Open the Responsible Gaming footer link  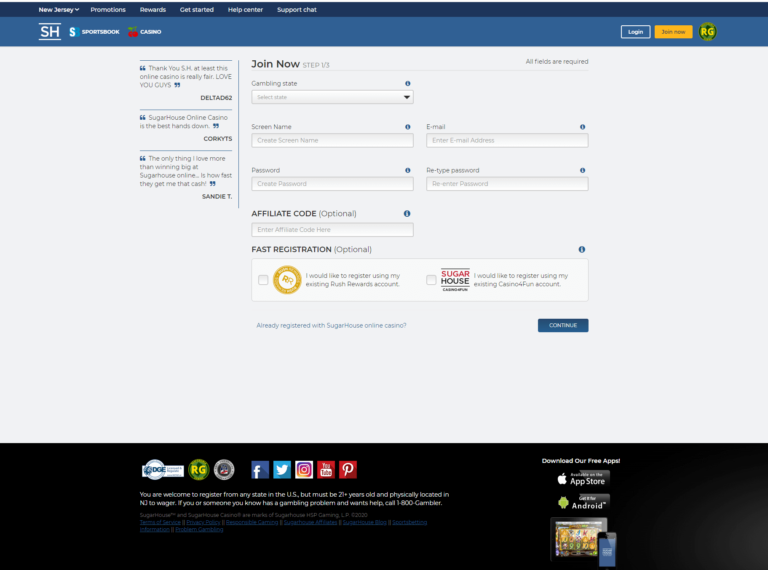(x=252, y=522)
